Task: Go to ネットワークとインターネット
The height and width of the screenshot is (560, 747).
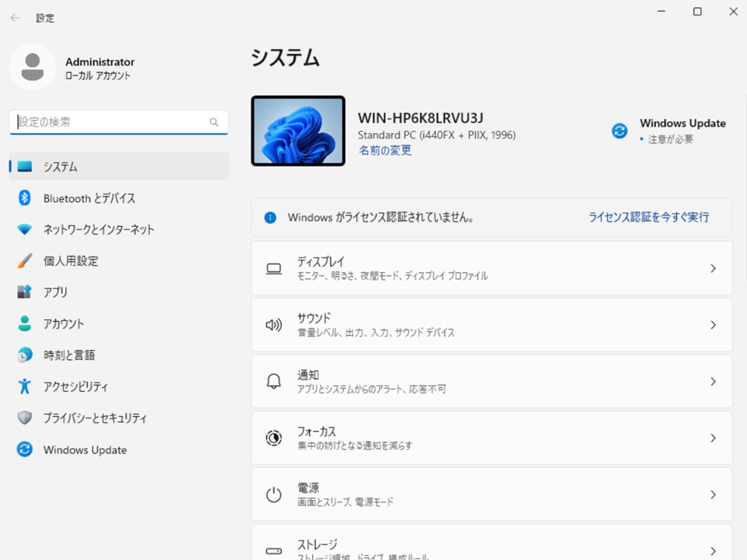Action: [118, 229]
